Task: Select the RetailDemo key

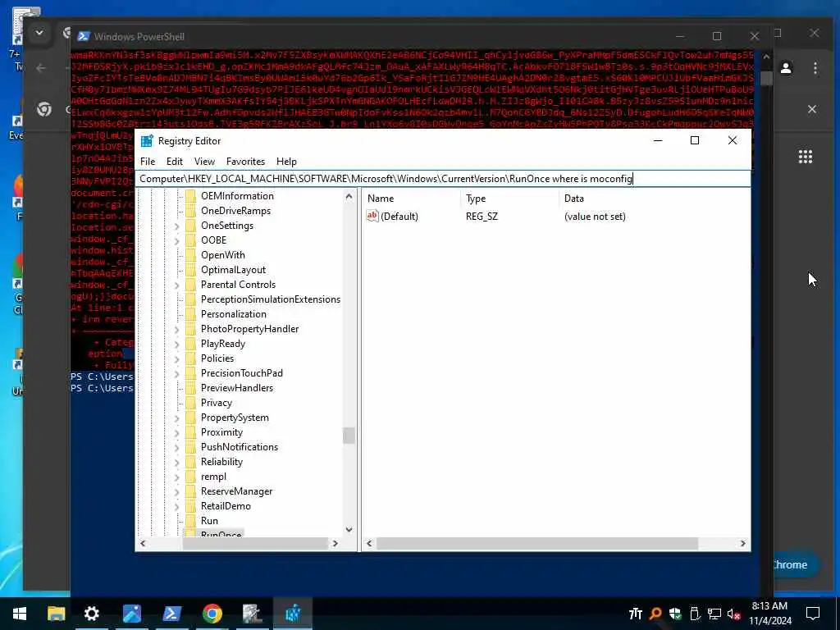Action: pyautogui.click(x=226, y=505)
